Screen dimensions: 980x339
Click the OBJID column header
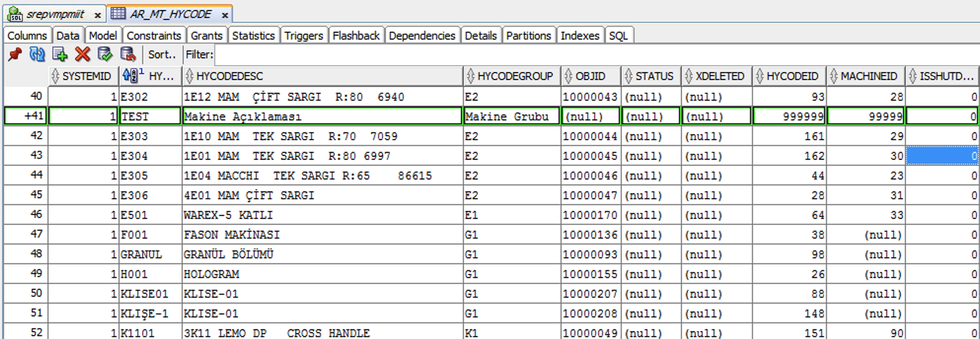point(591,76)
